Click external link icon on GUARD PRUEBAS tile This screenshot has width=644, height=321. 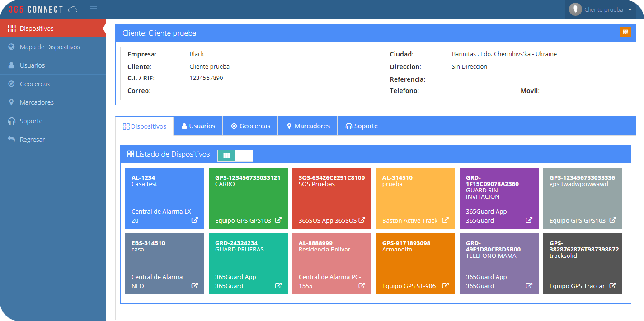pyautogui.click(x=278, y=286)
